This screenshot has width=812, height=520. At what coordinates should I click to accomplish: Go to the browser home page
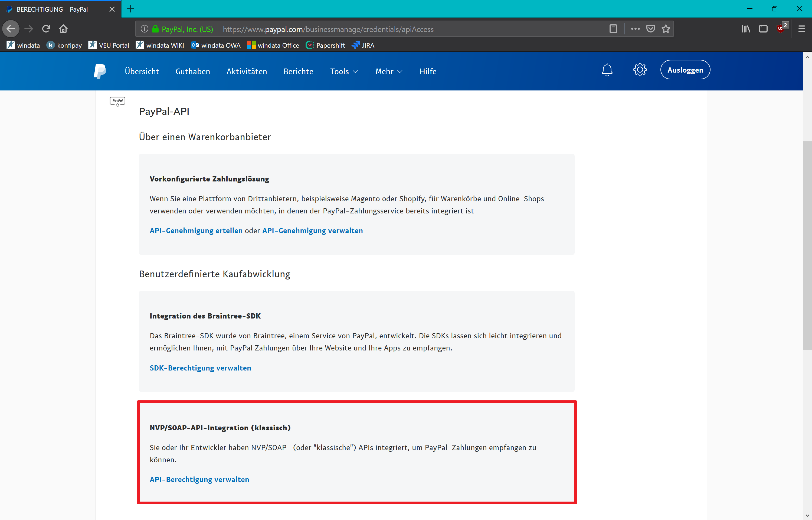point(63,29)
